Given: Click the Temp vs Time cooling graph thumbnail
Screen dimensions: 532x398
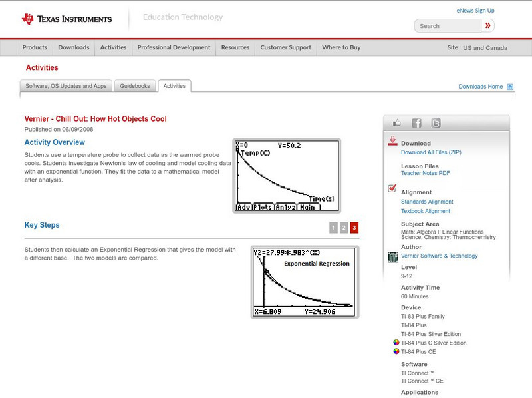Looking at the screenshot, I should [x=287, y=176].
